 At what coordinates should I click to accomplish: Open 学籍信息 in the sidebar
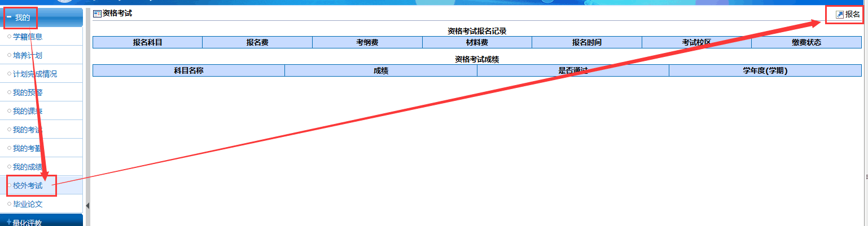tap(28, 37)
